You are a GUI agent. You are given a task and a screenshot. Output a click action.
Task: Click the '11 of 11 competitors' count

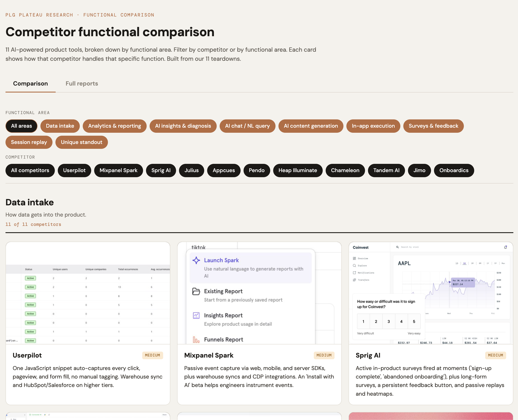33,225
